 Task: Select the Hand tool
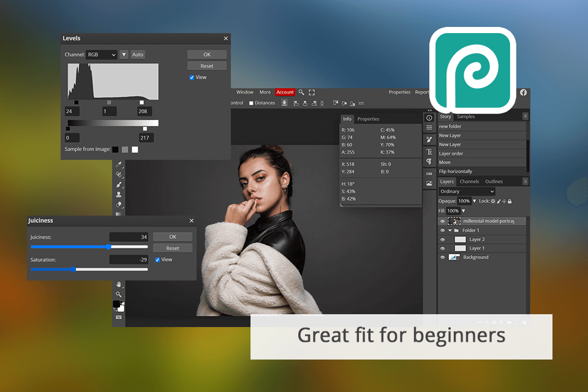point(119,284)
